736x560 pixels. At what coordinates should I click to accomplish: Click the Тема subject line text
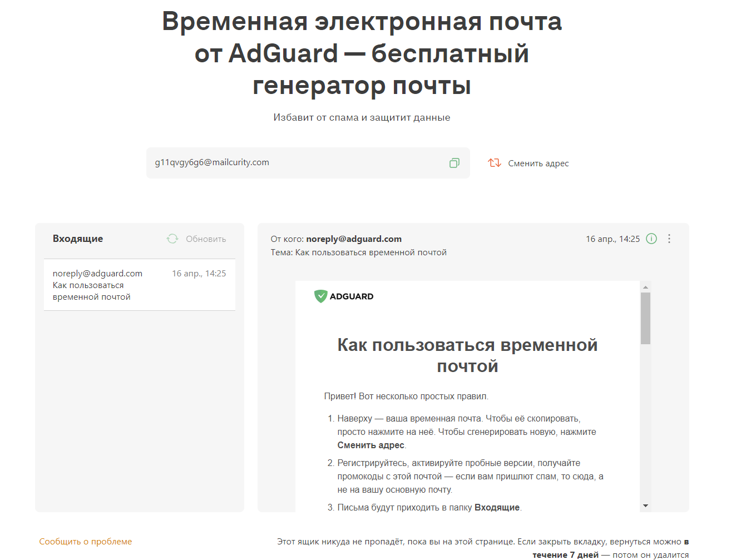coord(359,252)
